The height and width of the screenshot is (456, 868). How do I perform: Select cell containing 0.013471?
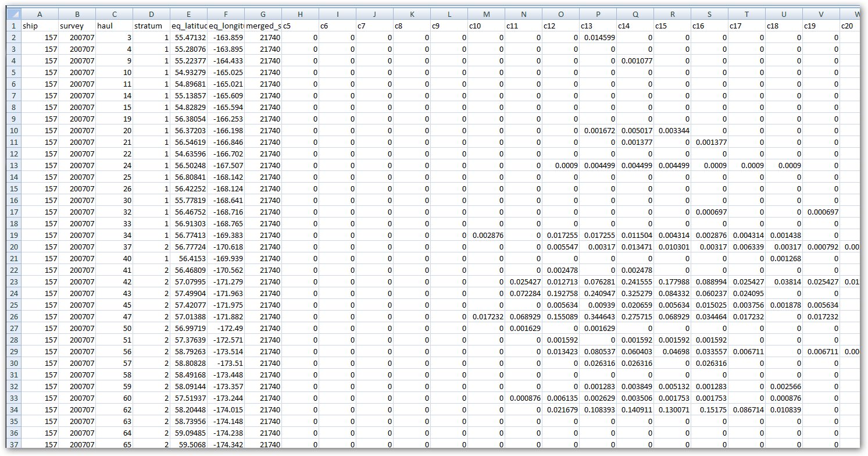click(635, 247)
